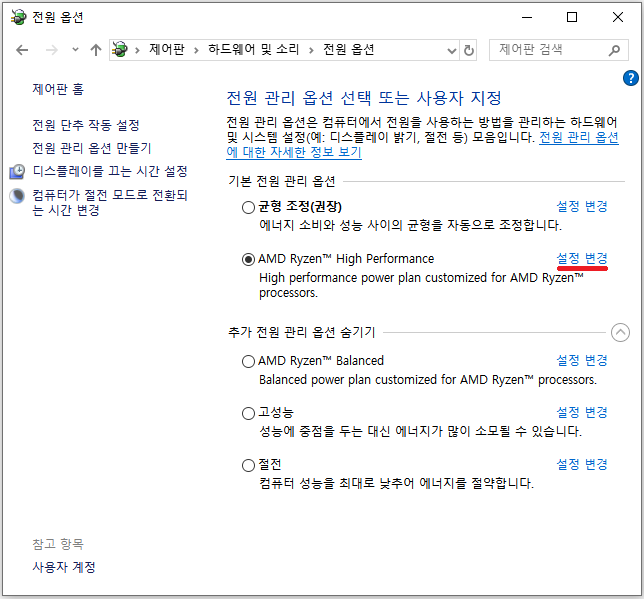Viewport: 644px width, 599px height.
Task: Select 전원 옵션 breadcrumb
Action: [348, 50]
